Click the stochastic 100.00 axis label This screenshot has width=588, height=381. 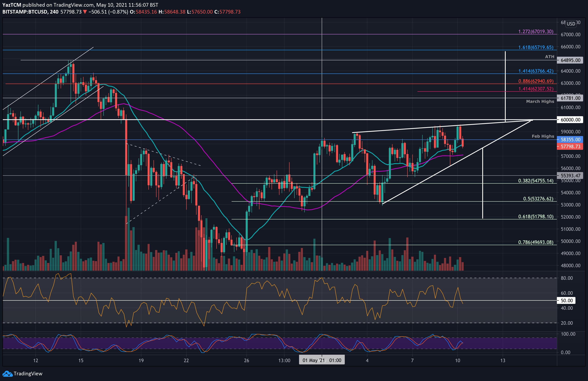[x=568, y=334]
